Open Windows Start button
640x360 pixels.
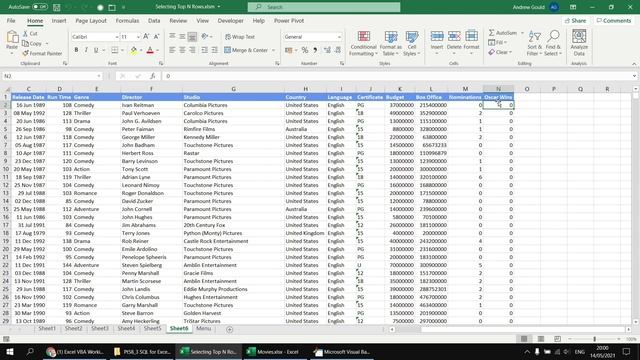pos(10,351)
